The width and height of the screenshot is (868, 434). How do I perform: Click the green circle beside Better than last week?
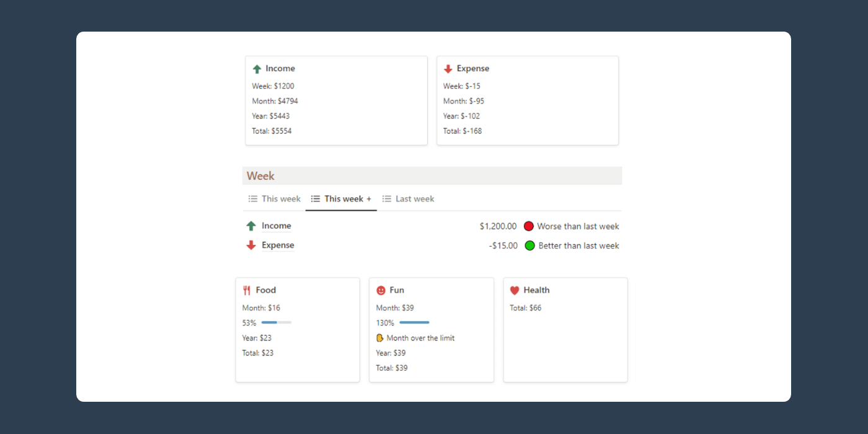530,246
